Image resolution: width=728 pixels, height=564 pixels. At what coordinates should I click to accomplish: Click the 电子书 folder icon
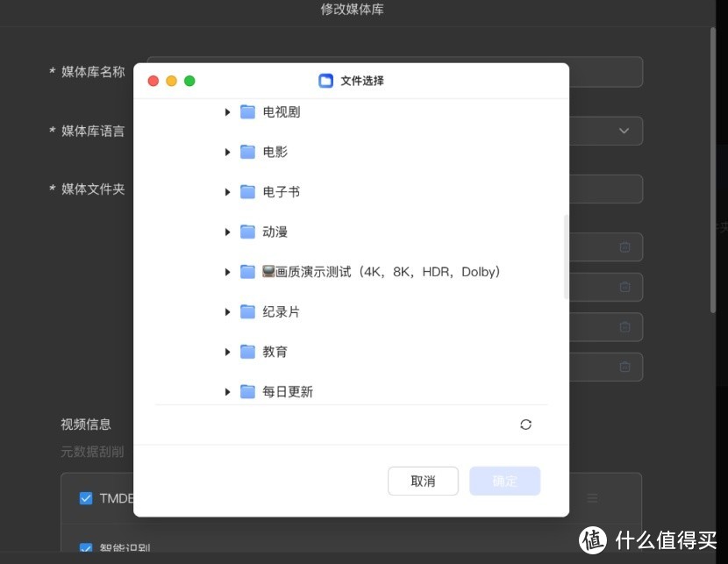(246, 191)
